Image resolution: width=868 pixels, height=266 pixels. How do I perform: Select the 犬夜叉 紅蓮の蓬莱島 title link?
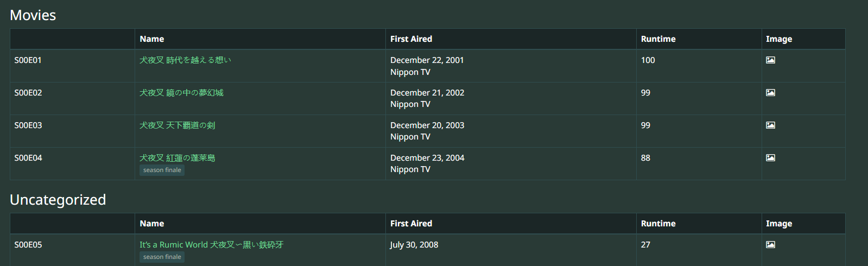(177, 158)
